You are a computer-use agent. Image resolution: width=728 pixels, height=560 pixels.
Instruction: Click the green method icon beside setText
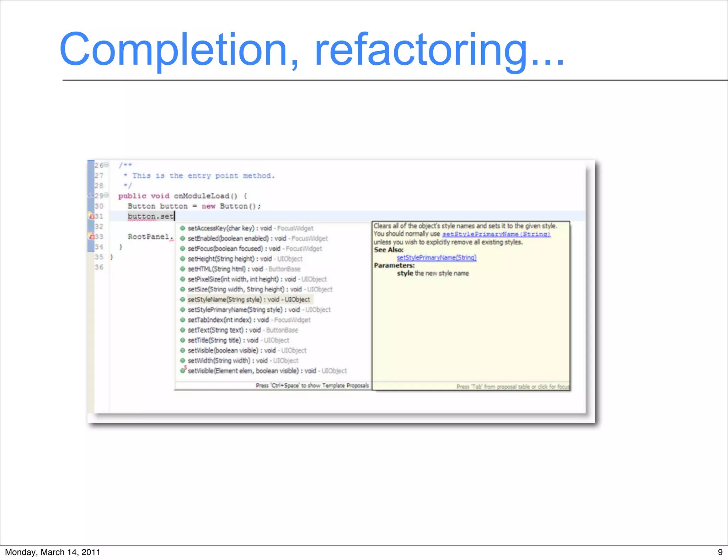tap(183, 330)
